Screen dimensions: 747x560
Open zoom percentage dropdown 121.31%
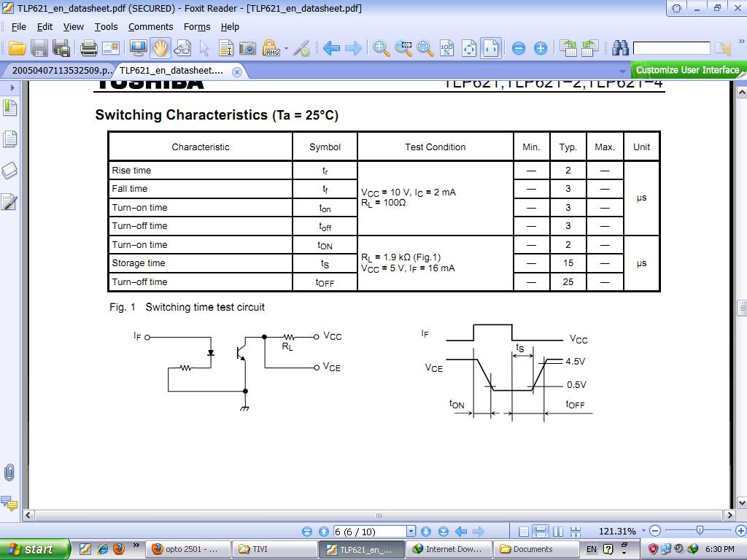click(643, 531)
